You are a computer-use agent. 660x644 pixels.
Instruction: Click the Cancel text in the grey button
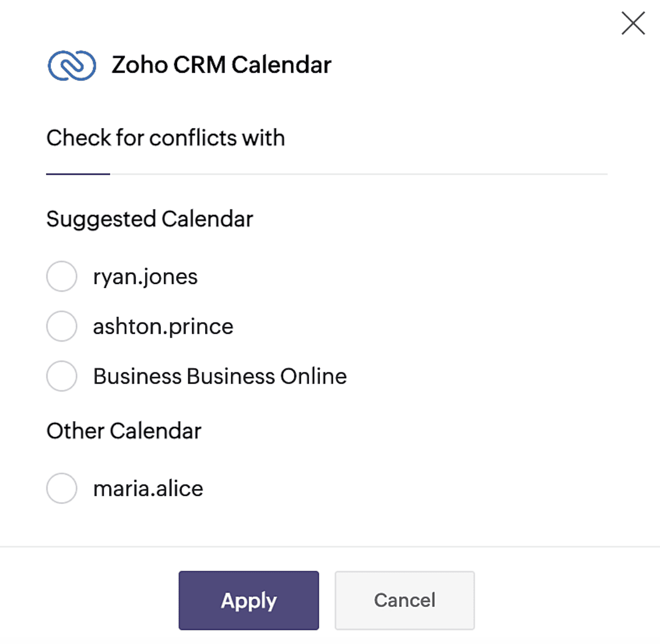click(405, 600)
